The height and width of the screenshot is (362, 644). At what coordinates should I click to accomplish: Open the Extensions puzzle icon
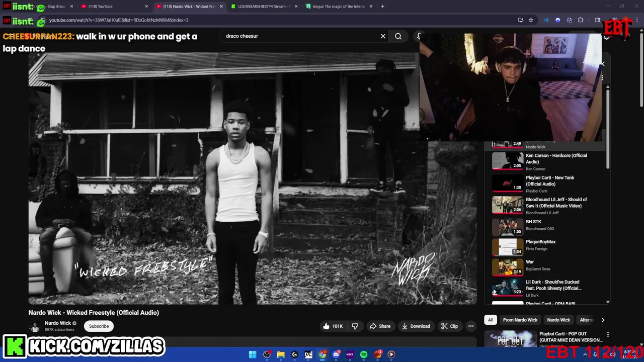[581, 20]
